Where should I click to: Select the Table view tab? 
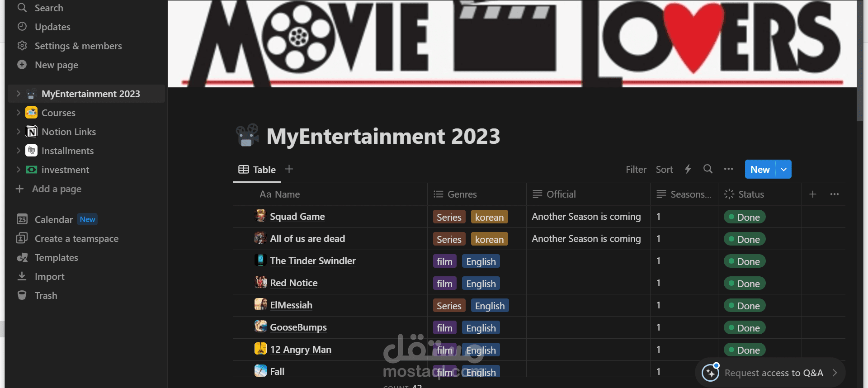(257, 170)
